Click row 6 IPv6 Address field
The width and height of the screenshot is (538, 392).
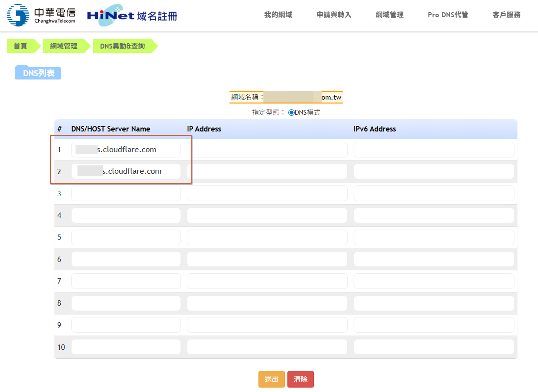coord(434,259)
